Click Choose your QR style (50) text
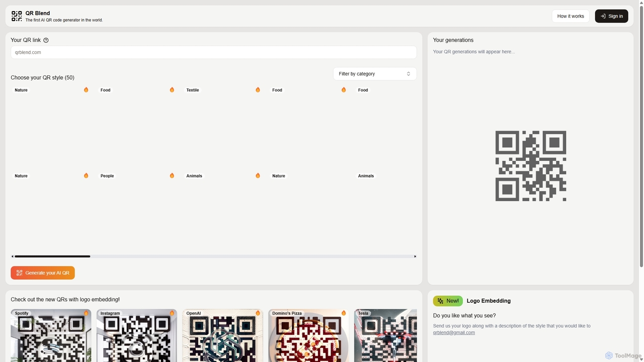Viewport: 644px width, 362px height. (43, 77)
